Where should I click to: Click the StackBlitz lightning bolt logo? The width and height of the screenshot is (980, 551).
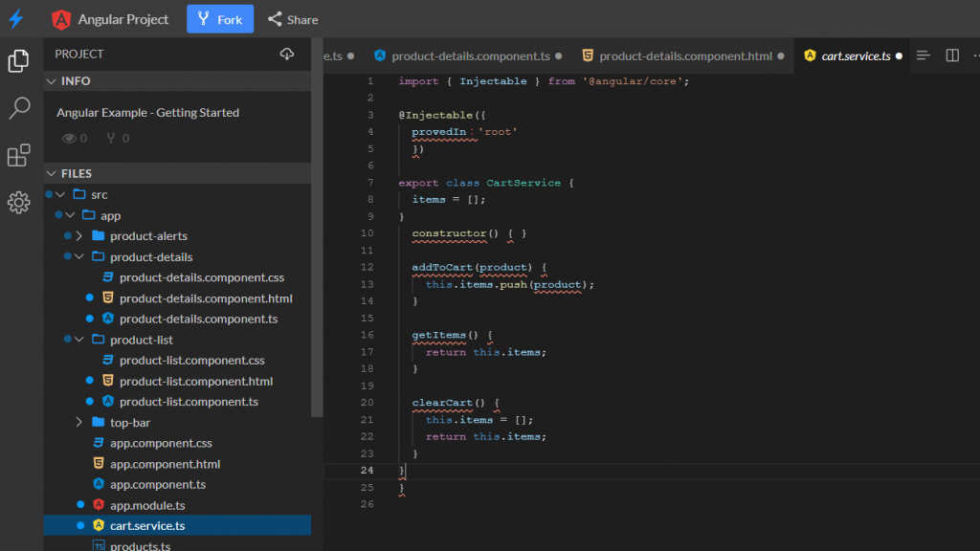point(15,19)
